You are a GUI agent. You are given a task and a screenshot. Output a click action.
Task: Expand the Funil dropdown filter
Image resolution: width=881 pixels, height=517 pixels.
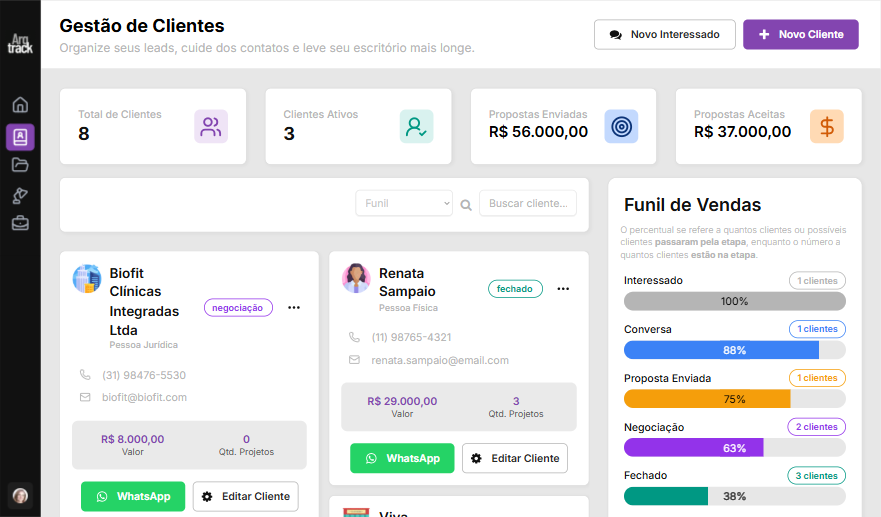pyautogui.click(x=404, y=203)
